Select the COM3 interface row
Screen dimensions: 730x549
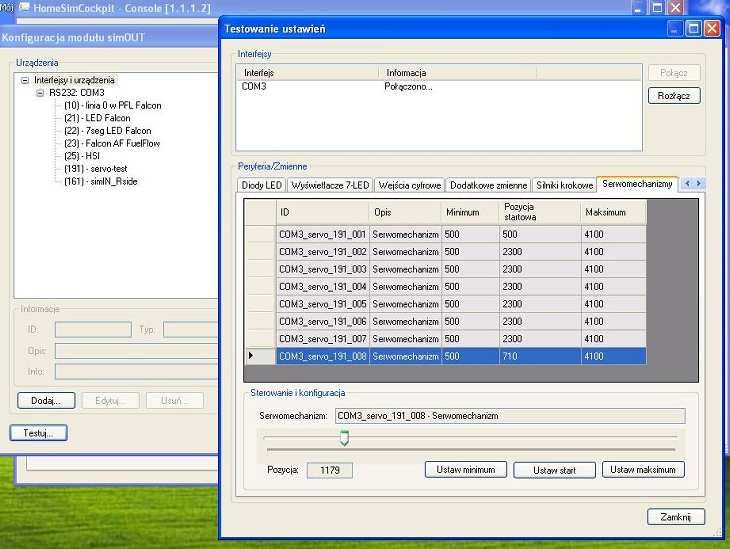tap(256, 87)
